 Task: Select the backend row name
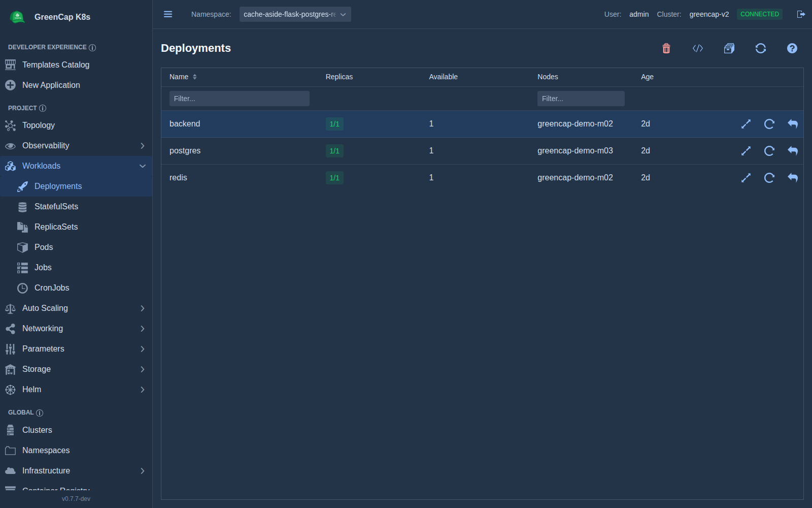coord(185,124)
